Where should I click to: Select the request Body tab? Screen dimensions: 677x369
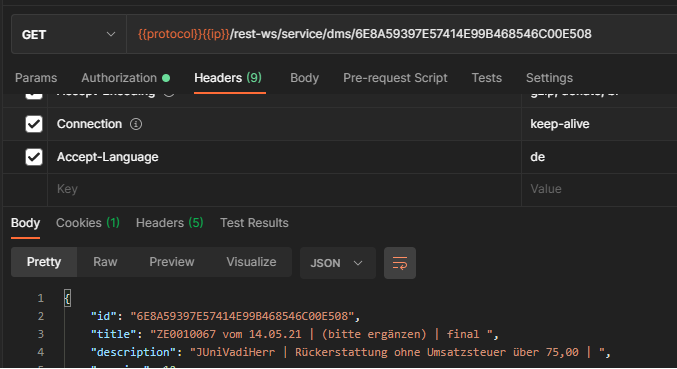[304, 78]
